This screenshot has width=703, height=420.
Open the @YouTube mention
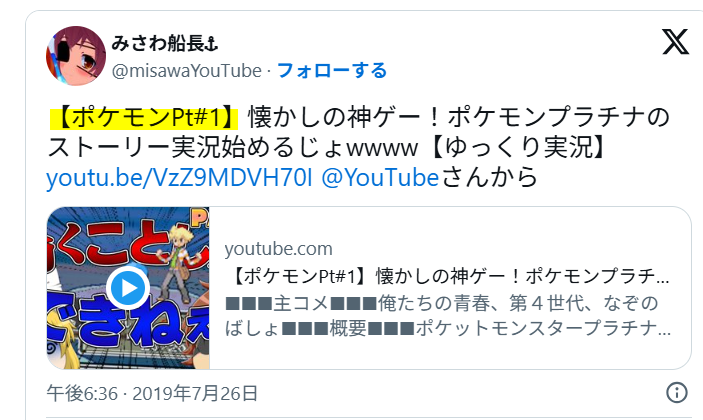380,177
